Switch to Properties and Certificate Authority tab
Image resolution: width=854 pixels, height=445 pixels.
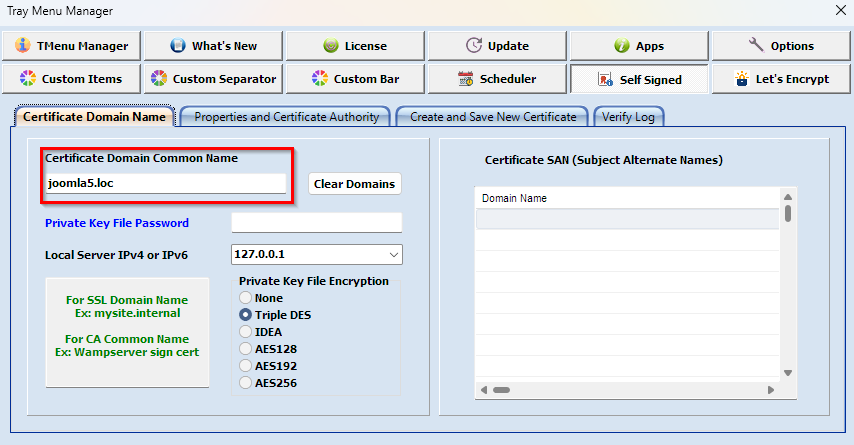(x=286, y=117)
